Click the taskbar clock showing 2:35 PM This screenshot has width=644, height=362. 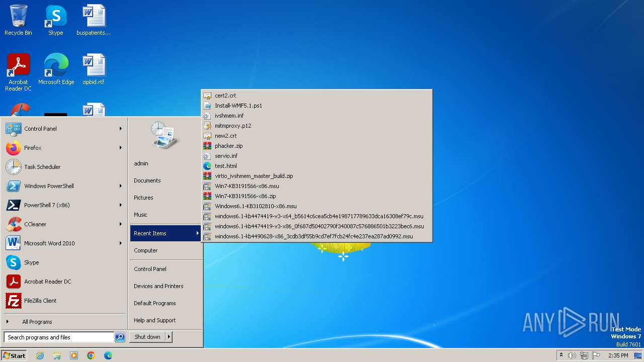click(618, 355)
